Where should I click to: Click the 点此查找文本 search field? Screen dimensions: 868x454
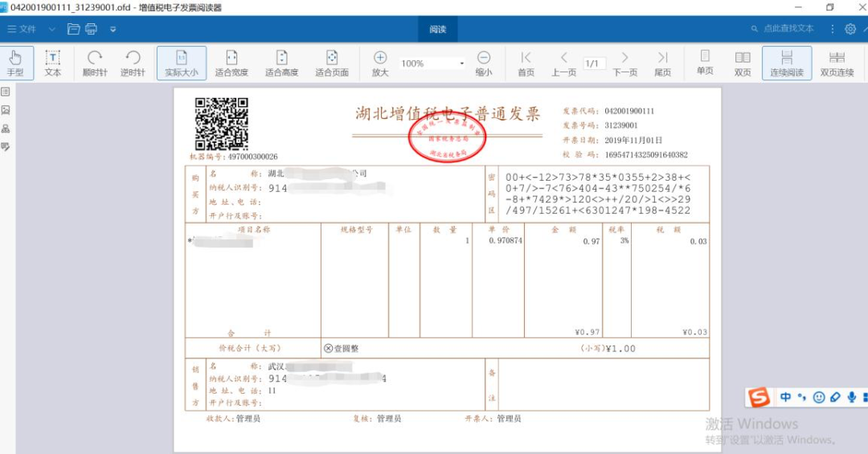(788, 29)
